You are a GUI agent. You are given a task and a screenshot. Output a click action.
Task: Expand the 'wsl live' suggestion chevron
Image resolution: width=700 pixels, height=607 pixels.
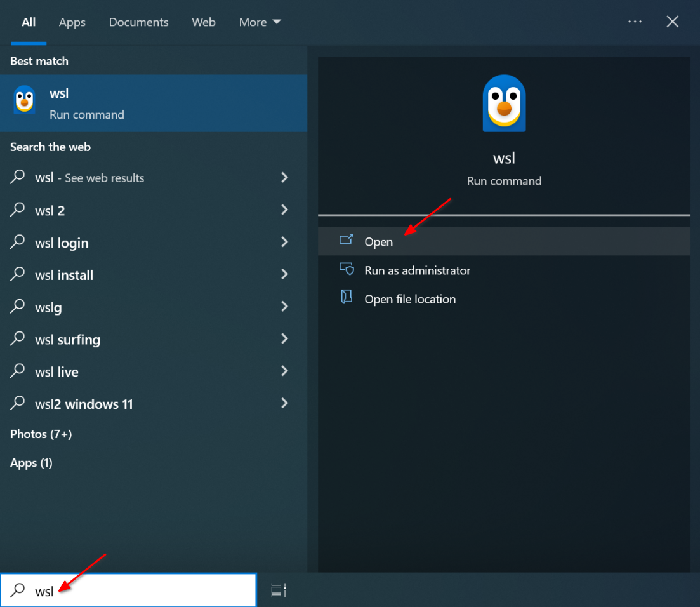click(x=284, y=370)
